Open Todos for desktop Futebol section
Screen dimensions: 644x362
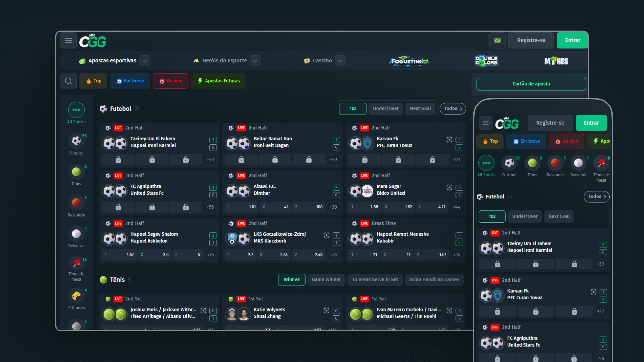(453, 109)
